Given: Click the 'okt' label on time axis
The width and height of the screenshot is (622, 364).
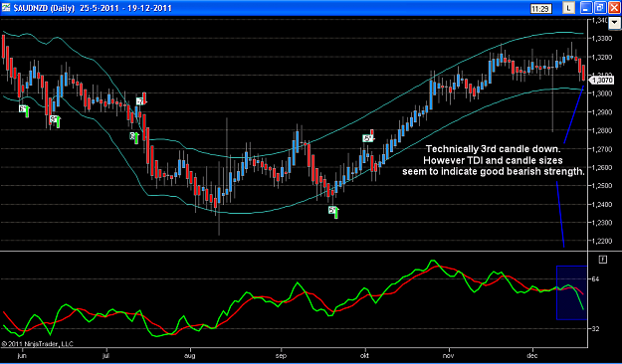Looking at the screenshot, I should pos(364,356).
